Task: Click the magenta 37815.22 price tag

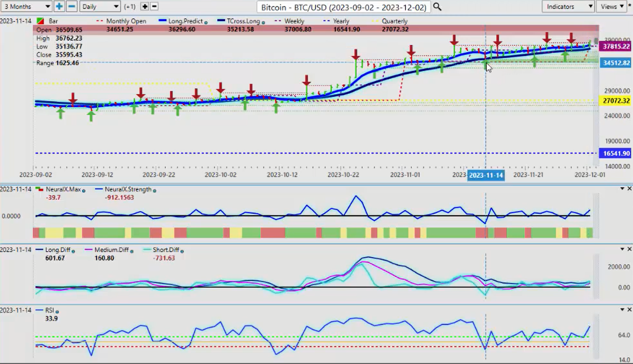Action: [616, 47]
